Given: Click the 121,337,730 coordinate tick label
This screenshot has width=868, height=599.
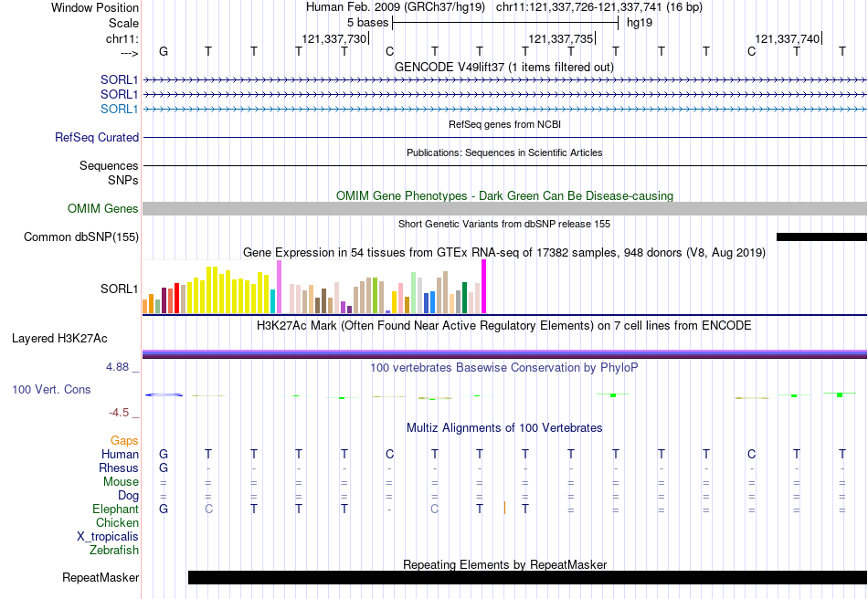Looking at the screenshot, I should tap(334, 38).
